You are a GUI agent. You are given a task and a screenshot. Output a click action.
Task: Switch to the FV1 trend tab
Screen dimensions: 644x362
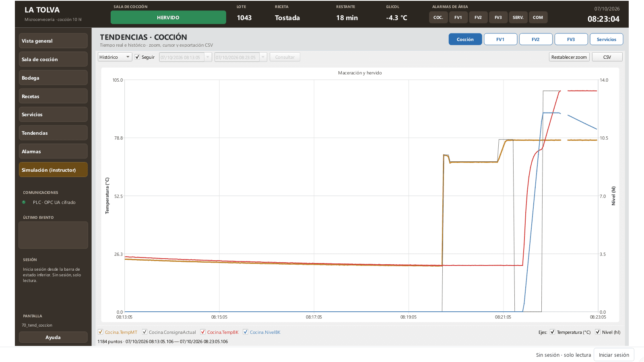pos(500,39)
